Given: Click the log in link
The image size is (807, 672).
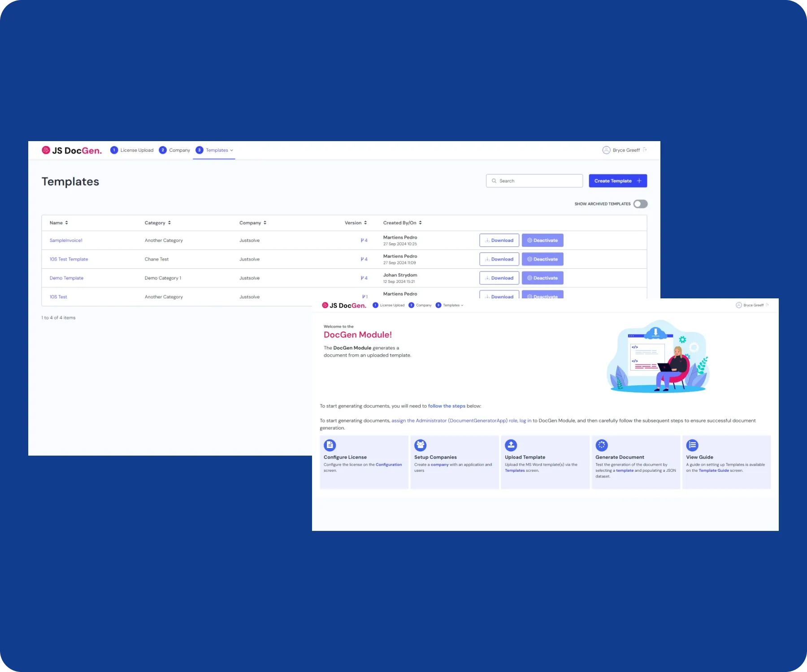Looking at the screenshot, I should click(x=525, y=421).
